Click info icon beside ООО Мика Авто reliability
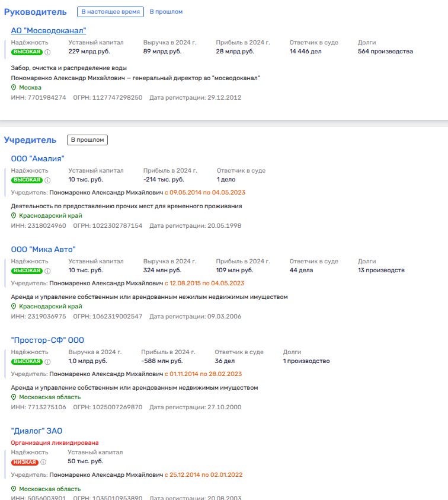This screenshot has width=448, height=500. 48,271
